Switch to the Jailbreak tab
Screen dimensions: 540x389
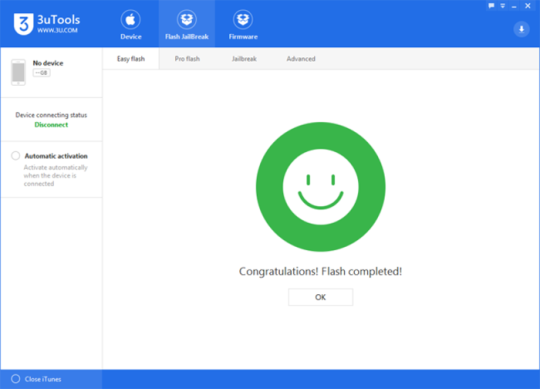(244, 59)
